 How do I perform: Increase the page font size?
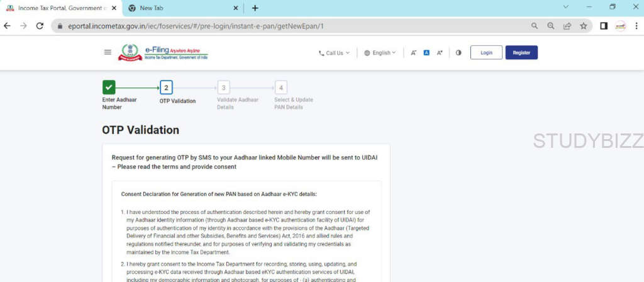coord(440,53)
